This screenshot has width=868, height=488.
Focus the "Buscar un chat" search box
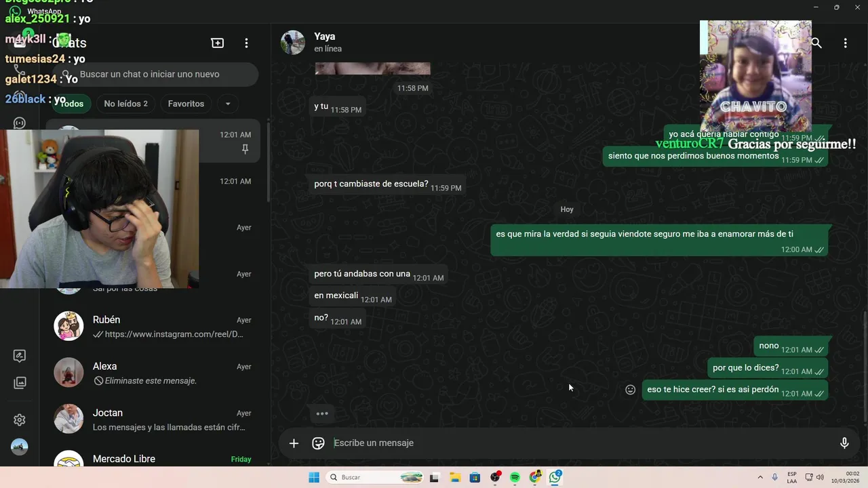(157, 75)
